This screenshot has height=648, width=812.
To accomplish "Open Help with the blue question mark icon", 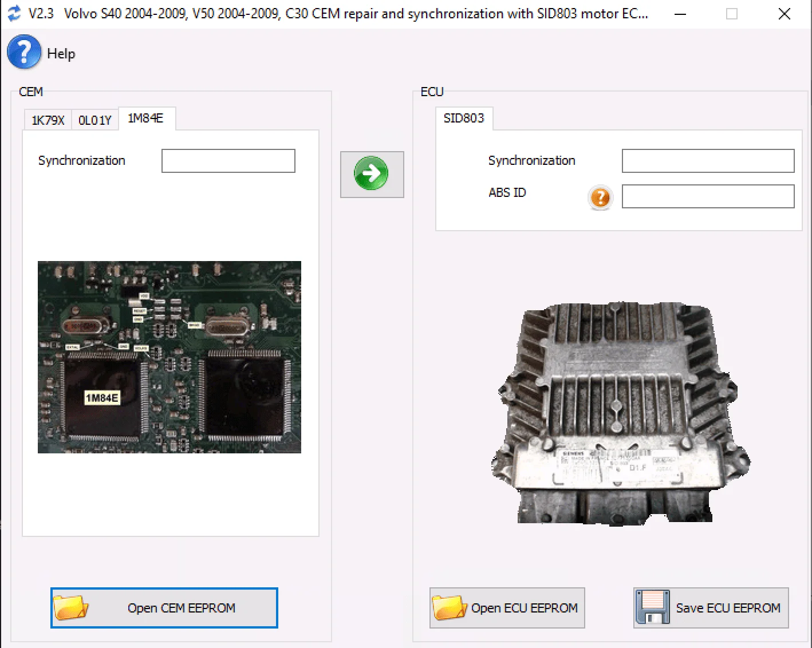I will (x=23, y=52).
